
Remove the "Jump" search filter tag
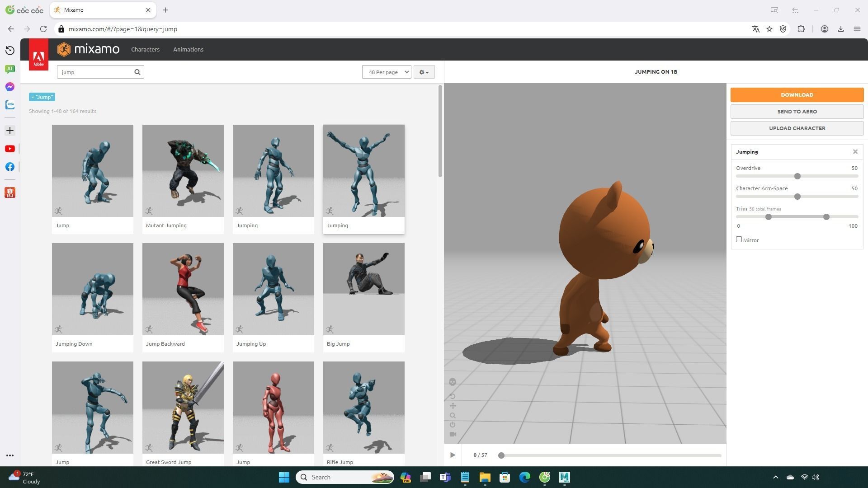[42, 97]
